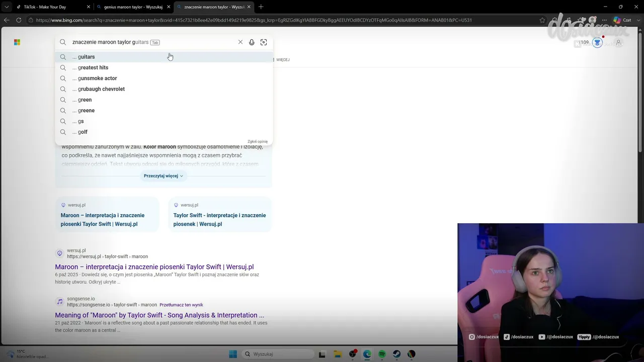Select the 'greene' suggestion
The height and width of the screenshot is (362, 644).
[x=164, y=111]
